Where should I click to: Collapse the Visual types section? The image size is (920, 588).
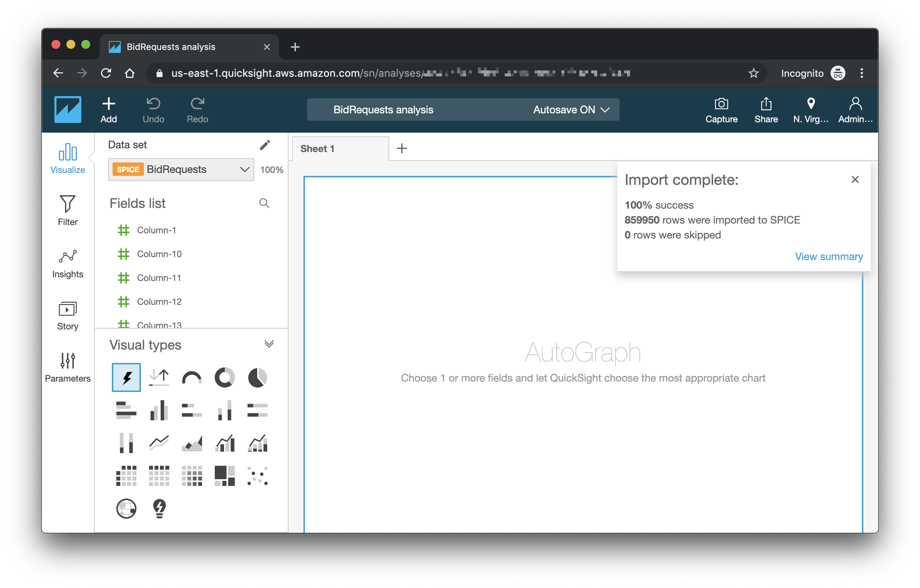[269, 344]
